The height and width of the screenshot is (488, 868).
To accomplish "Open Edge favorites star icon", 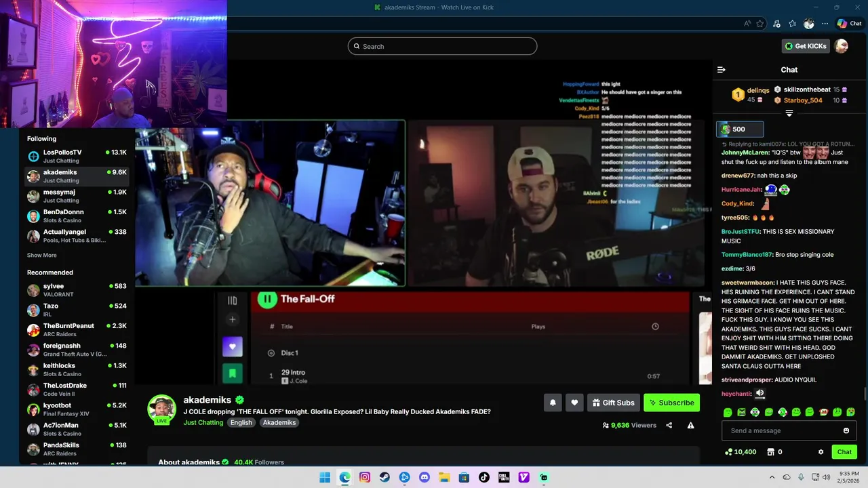I will (x=760, y=24).
